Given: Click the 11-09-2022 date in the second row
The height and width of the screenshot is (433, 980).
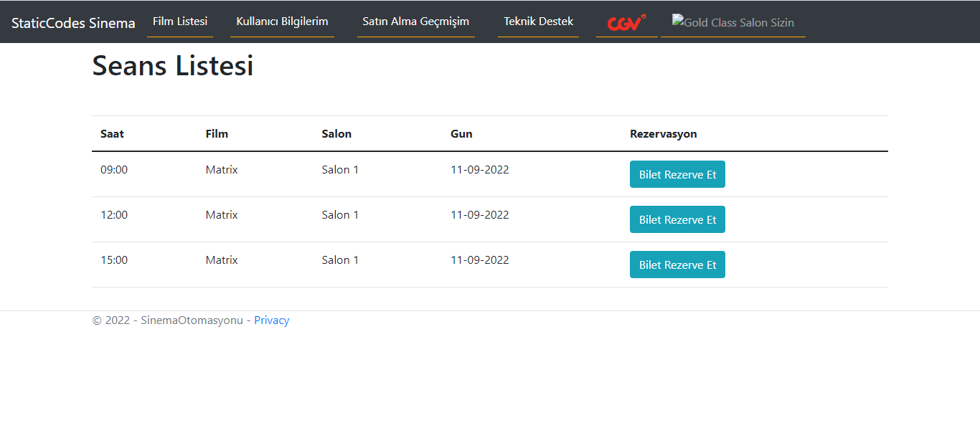Looking at the screenshot, I should [479, 214].
